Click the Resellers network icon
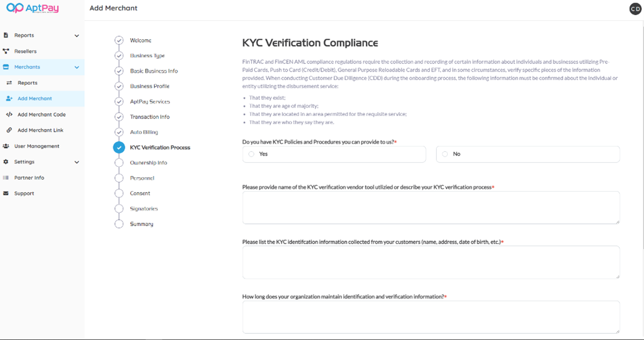Viewport: 644px width, 340px height. (6, 51)
